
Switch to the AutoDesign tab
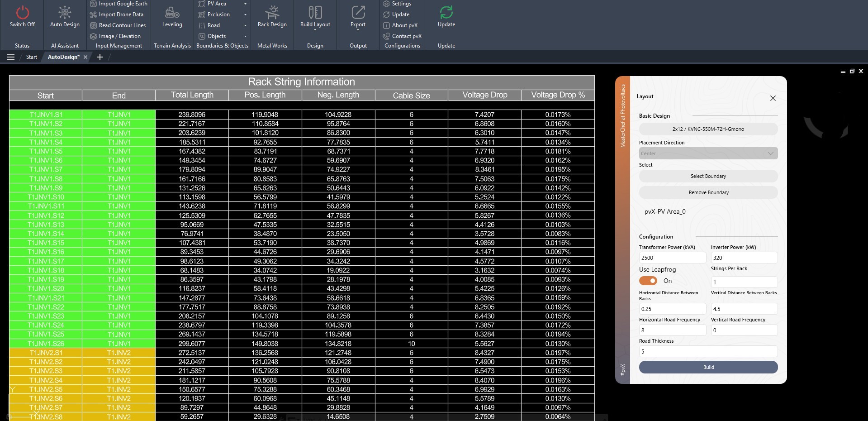point(63,57)
